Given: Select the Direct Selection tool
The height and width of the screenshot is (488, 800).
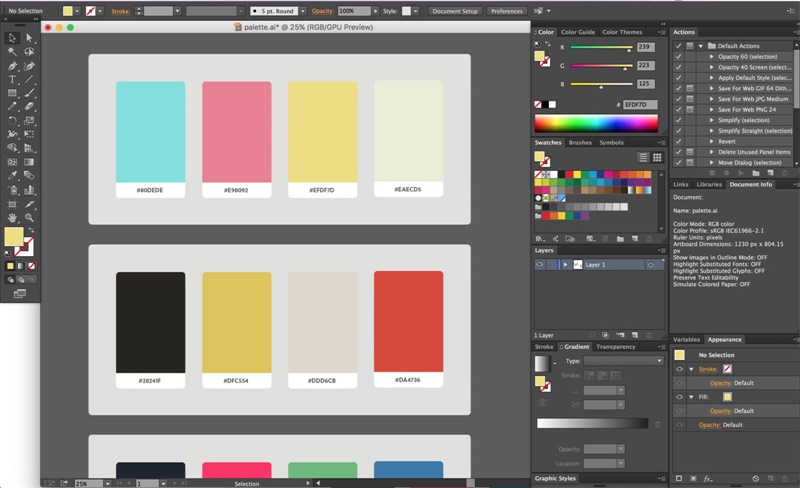Looking at the screenshot, I should coord(29,38).
